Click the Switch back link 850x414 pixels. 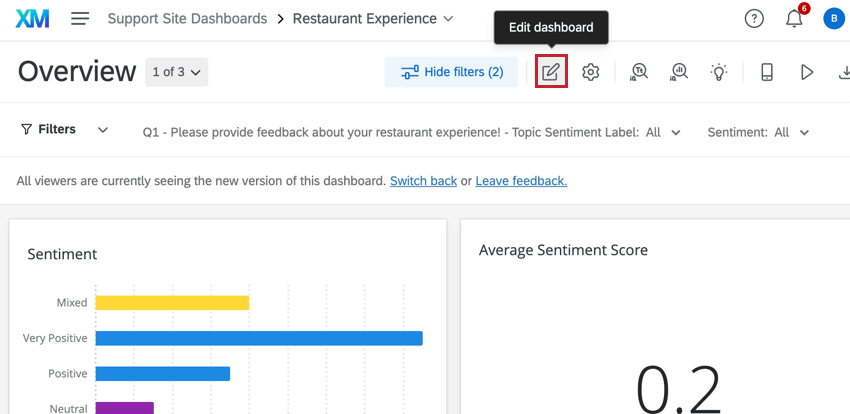pos(423,181)
